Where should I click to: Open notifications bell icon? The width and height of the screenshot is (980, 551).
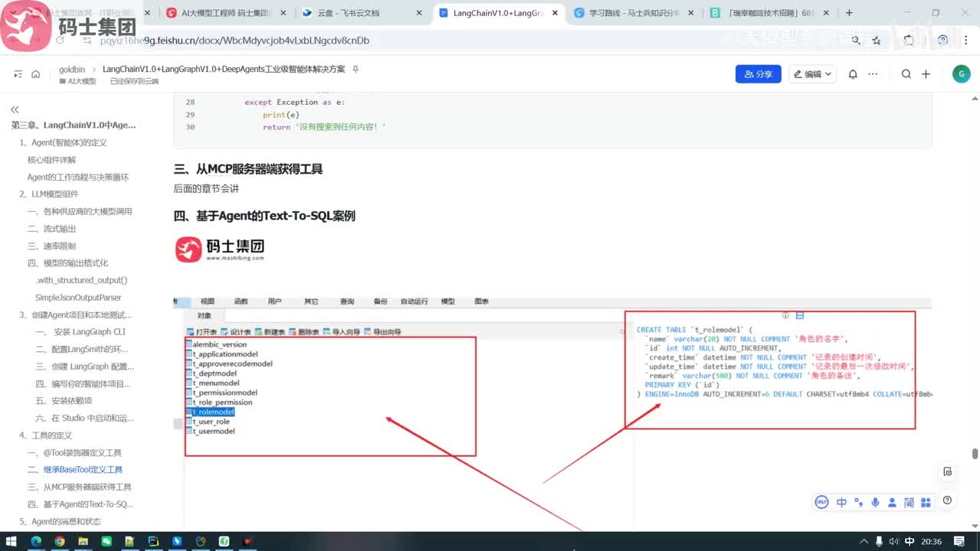[853, 74]
